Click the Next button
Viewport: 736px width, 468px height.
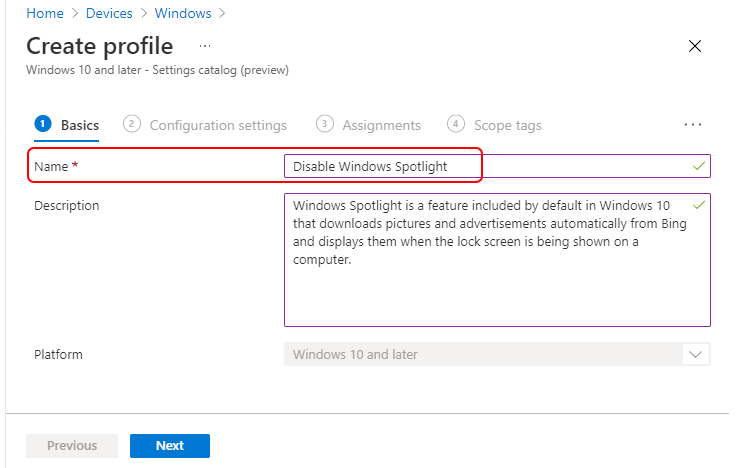[170, 445]
